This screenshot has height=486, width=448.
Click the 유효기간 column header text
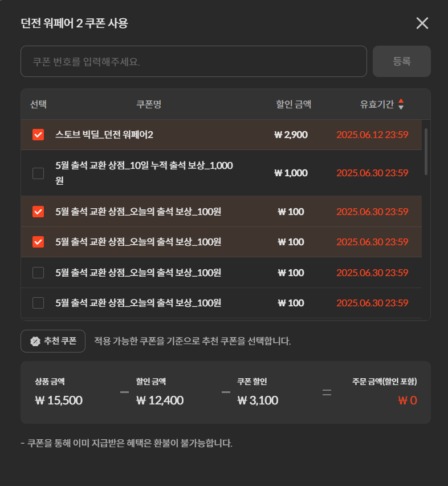(x=377, y=104)
